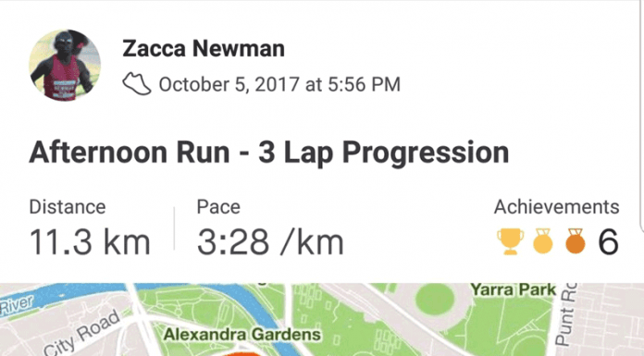
Task: Click the Yarra Park map label
Action: 513,290
